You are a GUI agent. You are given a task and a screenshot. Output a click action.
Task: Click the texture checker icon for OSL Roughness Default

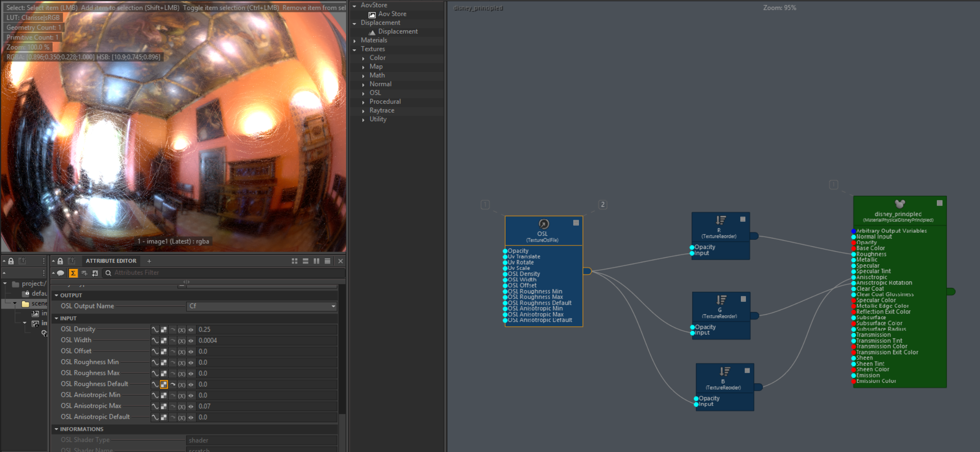(164, 384)
